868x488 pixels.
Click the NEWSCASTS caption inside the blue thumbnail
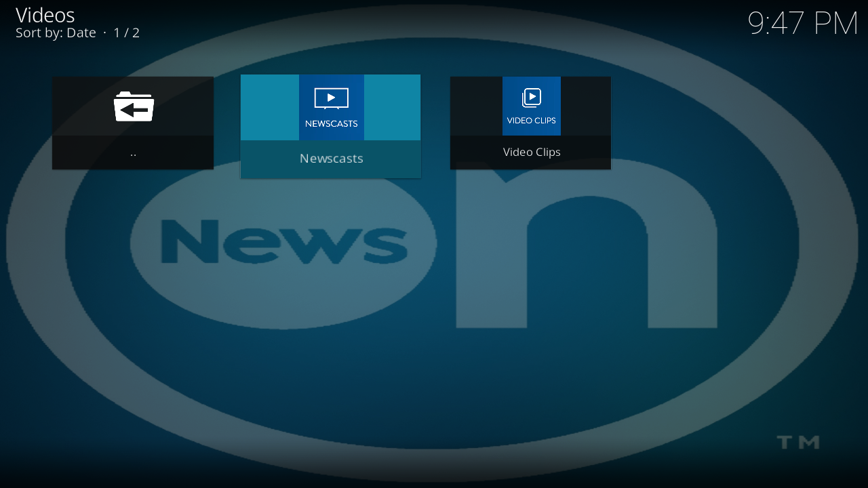coord(331,124)
